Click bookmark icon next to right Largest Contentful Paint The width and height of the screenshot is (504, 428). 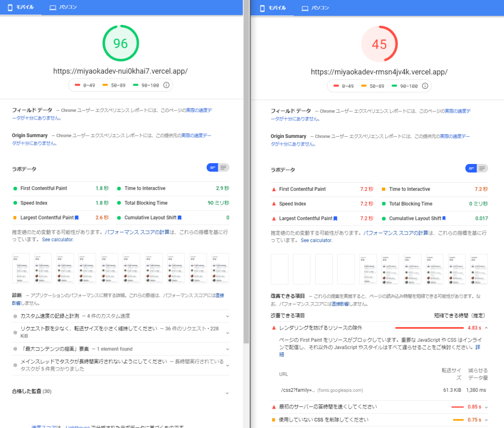[x=336, y=219]
